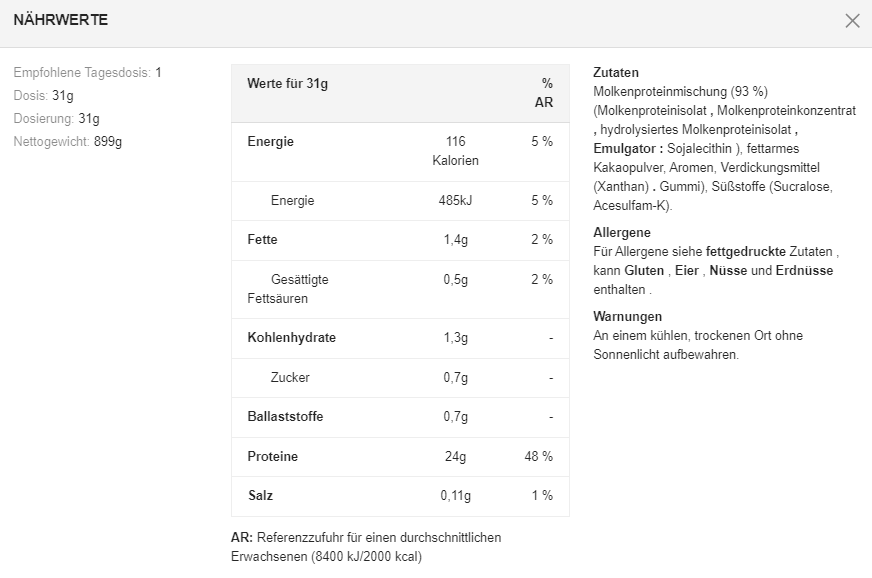Select the Salz row
Screen dimensions: 872x578
point(400,496)
